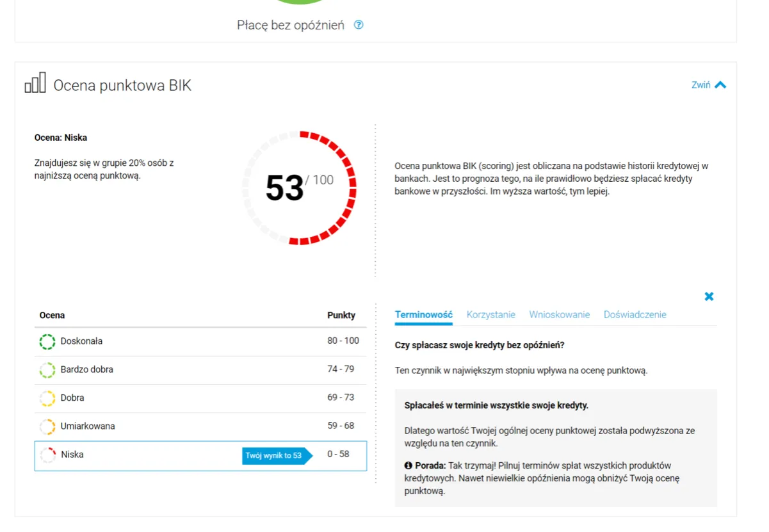Click the upward chevron next to Zwiń

tap(720, 84)
